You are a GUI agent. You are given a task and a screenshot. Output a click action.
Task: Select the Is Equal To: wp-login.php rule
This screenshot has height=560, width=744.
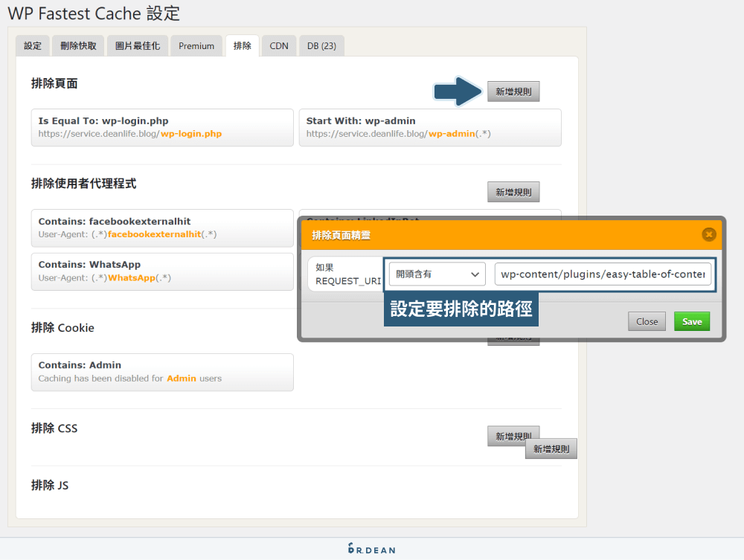(x=162, y=127)
